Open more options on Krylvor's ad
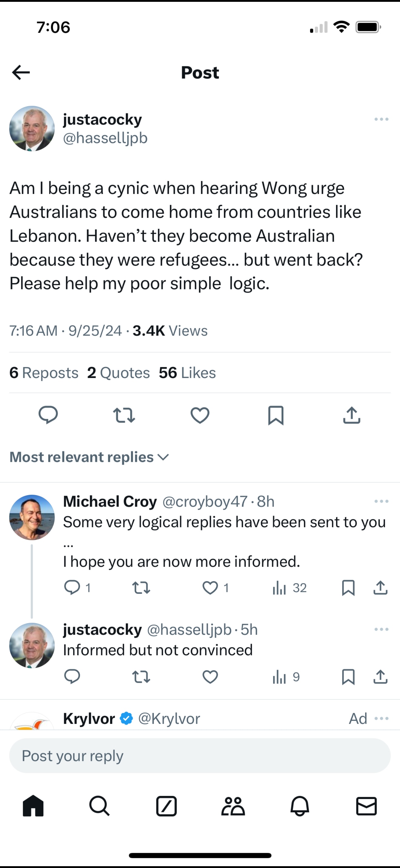Viewport: 400px width, 868px height. tap(381, 718)
